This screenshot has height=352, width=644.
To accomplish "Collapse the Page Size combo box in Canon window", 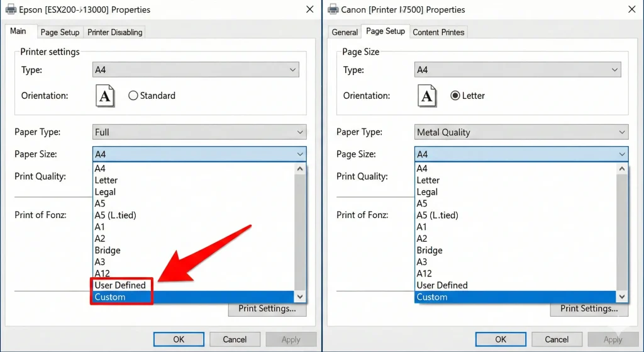I will [521, 154].
